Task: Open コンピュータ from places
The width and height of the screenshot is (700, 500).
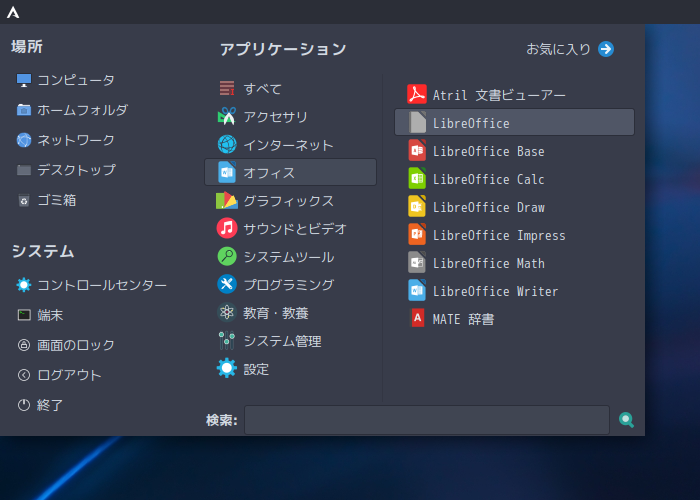Action: point(66,80)
